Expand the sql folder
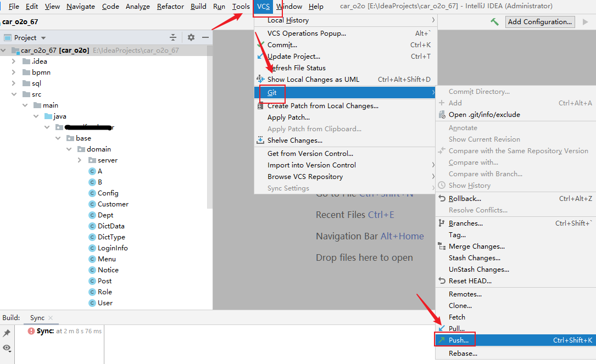 pos(14,83)
